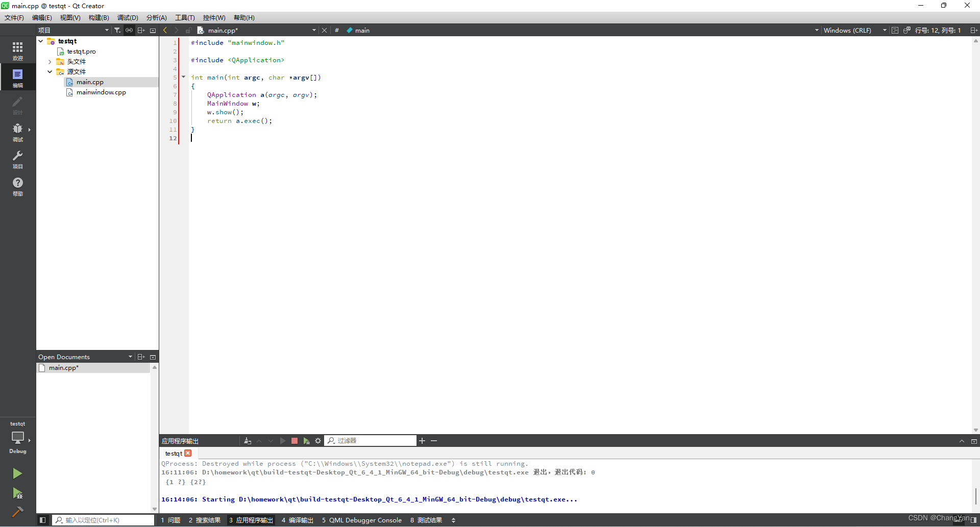
Task: Open the output panes selector arrows
Action: pyautogui.click(x=453, y=520)
